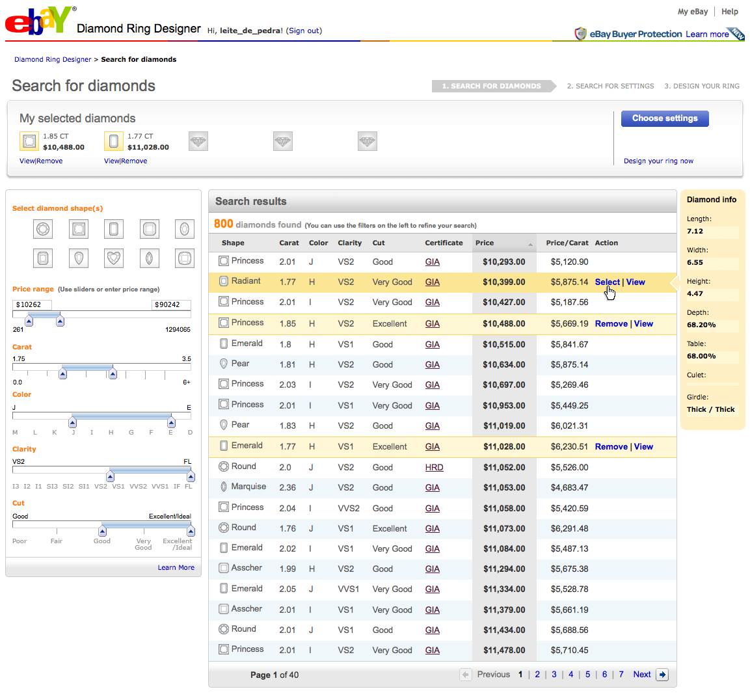Sort results by Clarity column header

click(x=350, y=243)
